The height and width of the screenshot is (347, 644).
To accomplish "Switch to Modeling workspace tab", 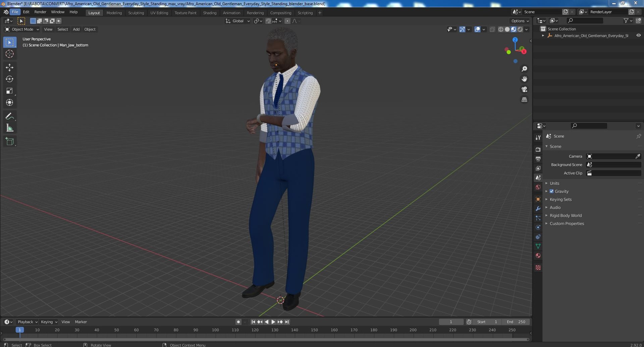I will pos(114,13).
